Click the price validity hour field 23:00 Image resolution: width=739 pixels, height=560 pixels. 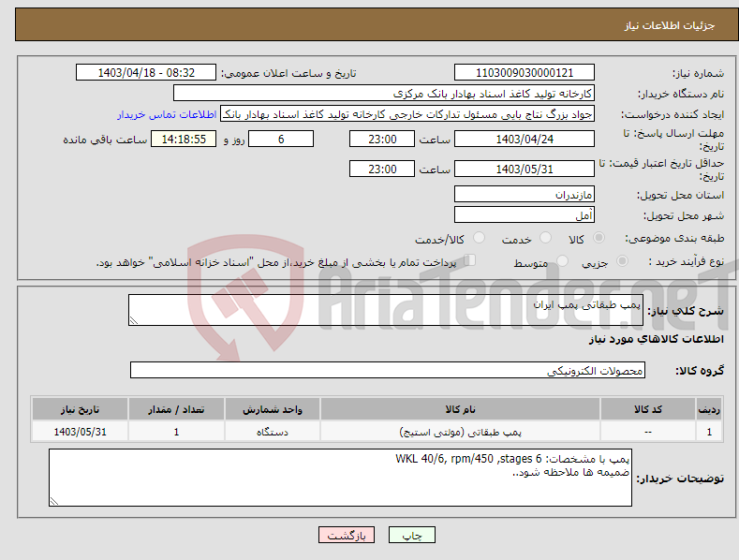point(382,169)
